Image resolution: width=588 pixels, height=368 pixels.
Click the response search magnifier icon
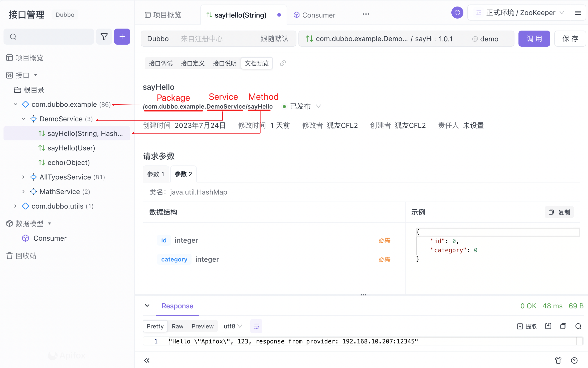click(x=578, y=326)
